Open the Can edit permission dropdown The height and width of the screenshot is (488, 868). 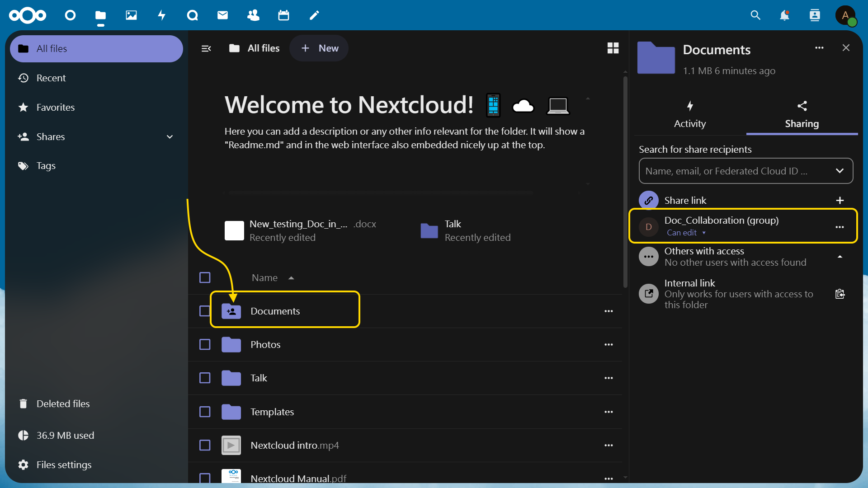click(686, 233)
